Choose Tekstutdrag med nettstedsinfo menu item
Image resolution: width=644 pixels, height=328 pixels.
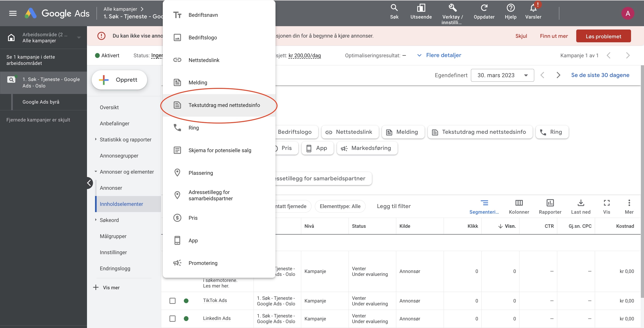click(224, 105)
